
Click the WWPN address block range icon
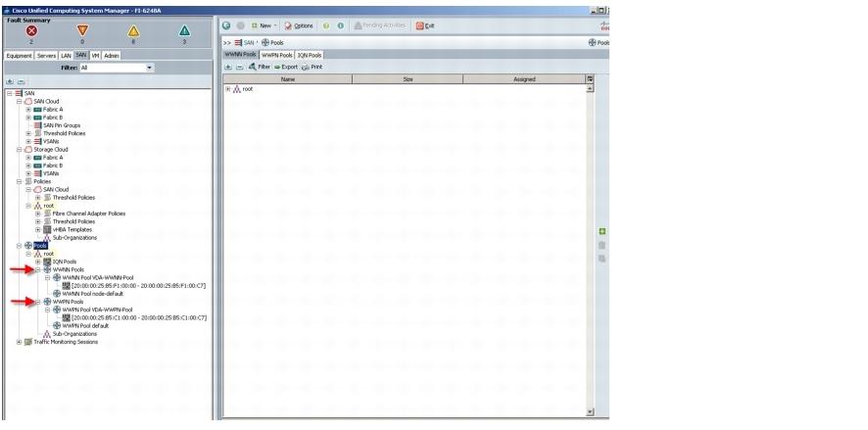[x=67, y=318]
